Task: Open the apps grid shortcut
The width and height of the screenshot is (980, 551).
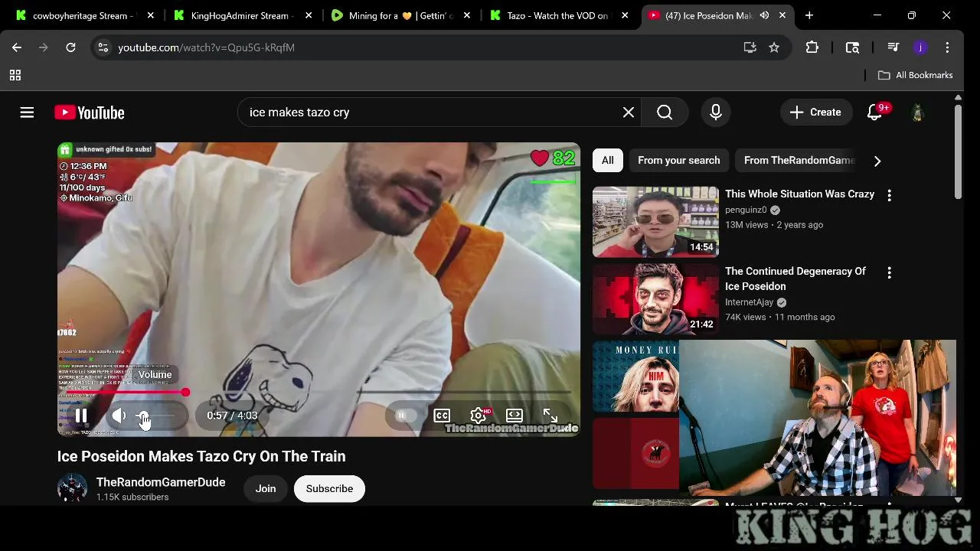Action: tap(15, 75)
